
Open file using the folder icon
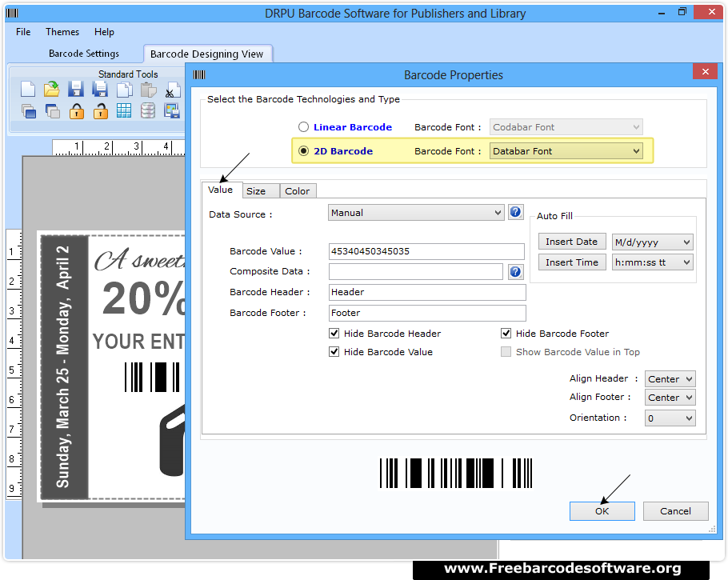(x=51, y=89)
